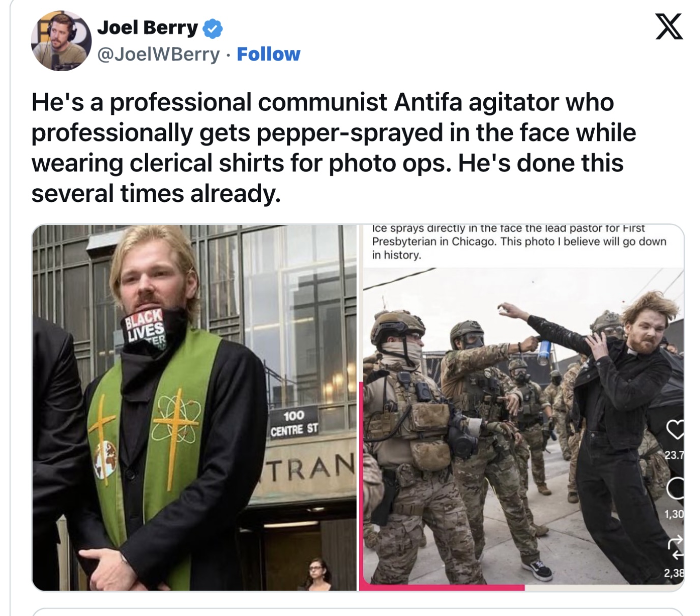This screenshot has height=616, width=700.
Task: Tap the share arrows icon on right photo
Action: click(x=676, y=547)
